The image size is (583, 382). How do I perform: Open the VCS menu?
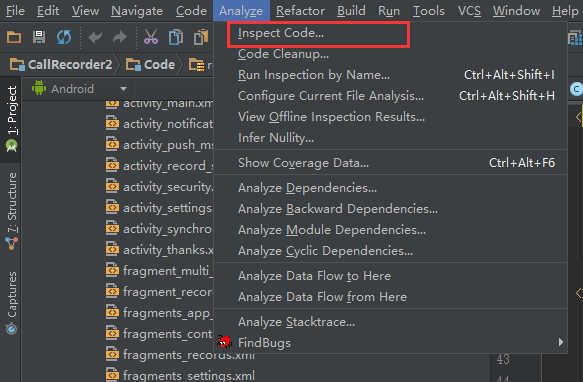click(x=469, y=11)
